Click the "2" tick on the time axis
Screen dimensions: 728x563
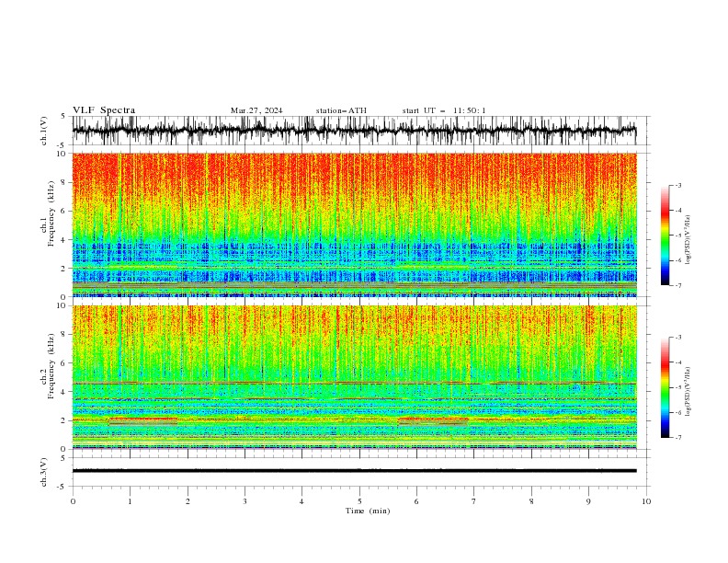pyautogui.click(x=188, y=501)
